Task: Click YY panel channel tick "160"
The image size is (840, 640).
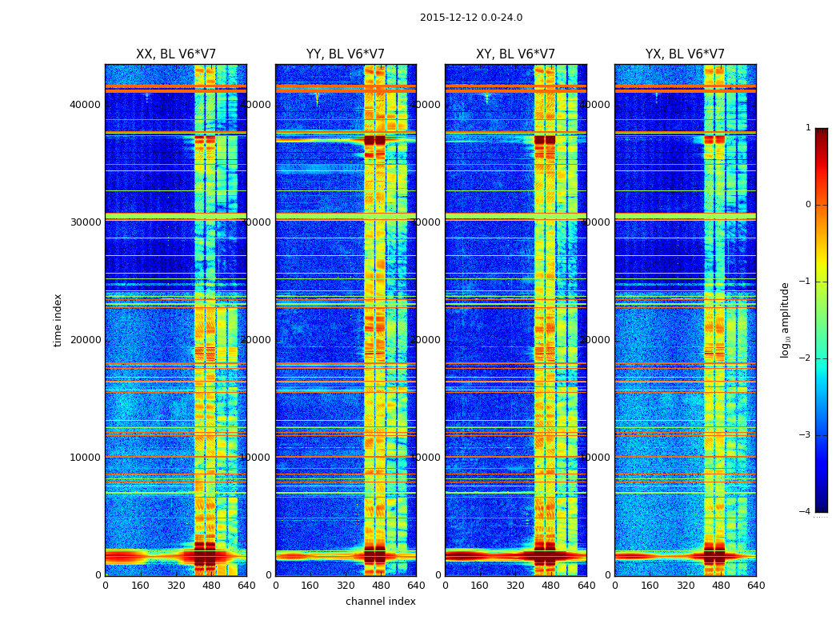Action: tap(310, 586)
